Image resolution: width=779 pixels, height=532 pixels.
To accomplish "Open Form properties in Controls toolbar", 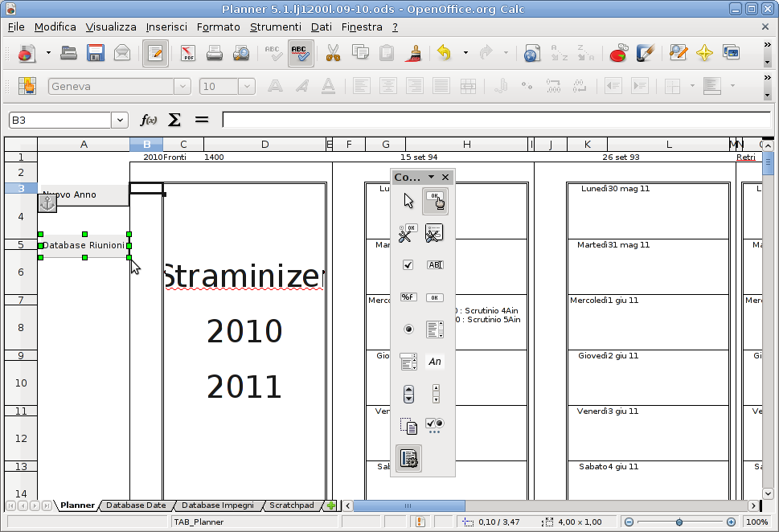I will [435, 233].
